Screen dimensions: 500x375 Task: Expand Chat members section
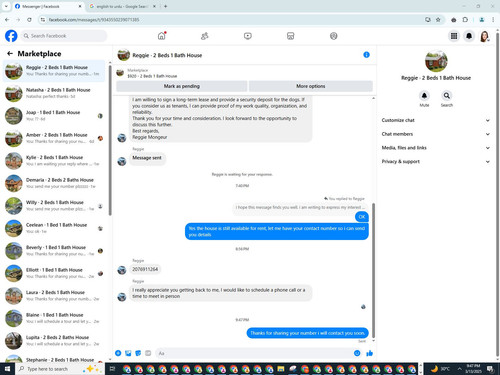436,134
